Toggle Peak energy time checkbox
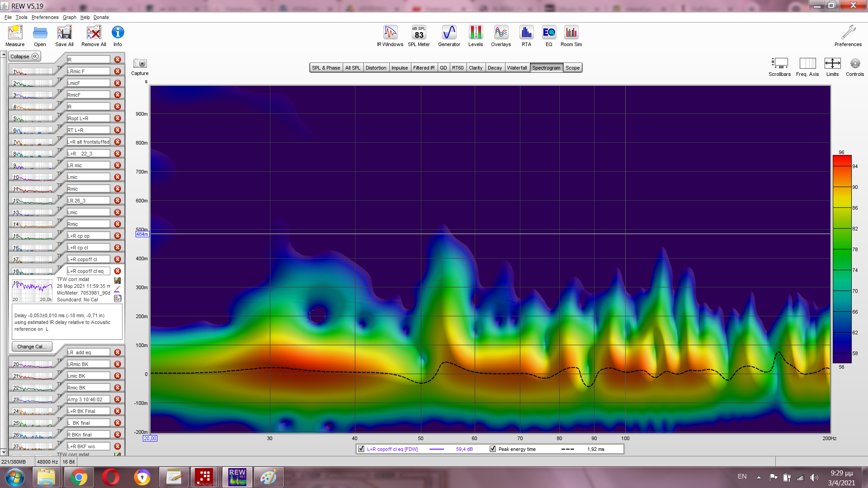 click(x=493, y=449)
